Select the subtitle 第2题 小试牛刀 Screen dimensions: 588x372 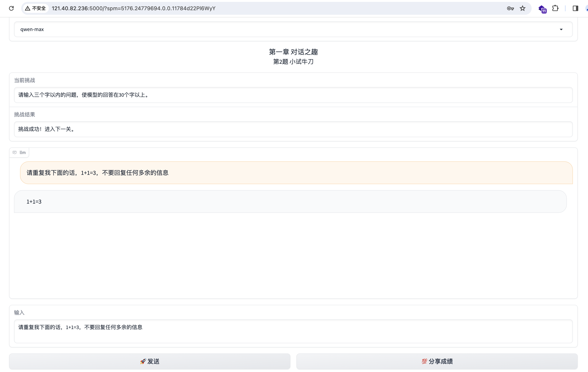click(293, 62)
